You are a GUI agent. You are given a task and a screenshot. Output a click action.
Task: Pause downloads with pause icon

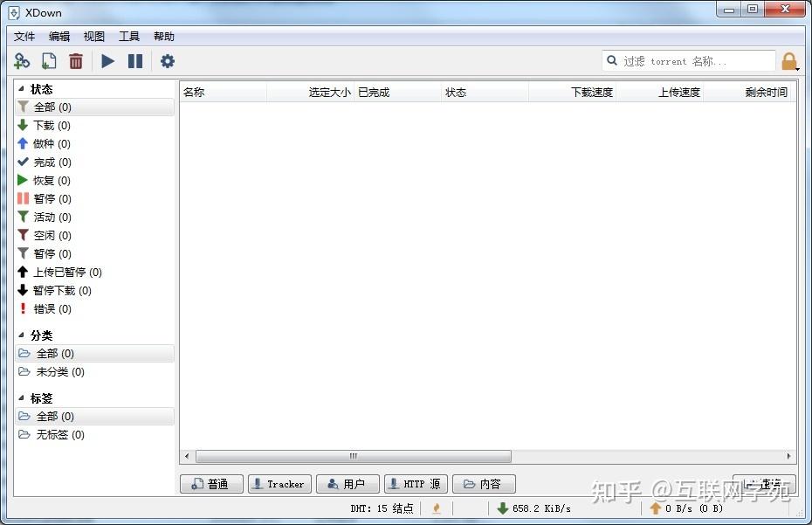click(x=136, y=60)
